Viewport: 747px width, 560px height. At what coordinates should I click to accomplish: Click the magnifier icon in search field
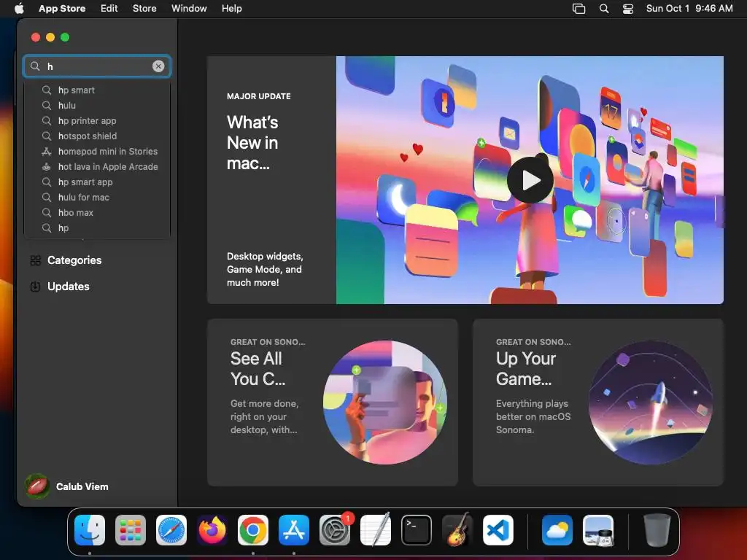pyautogui.click(x=35, y=66)
